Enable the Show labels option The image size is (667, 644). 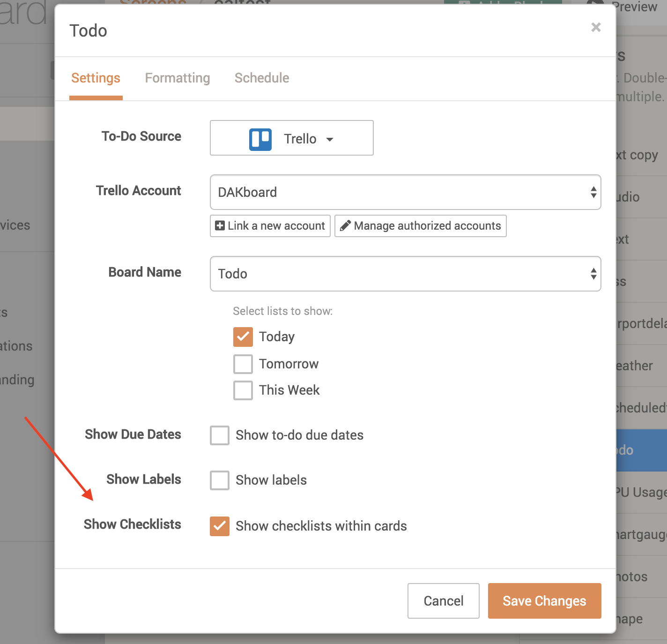pos(219,480)
